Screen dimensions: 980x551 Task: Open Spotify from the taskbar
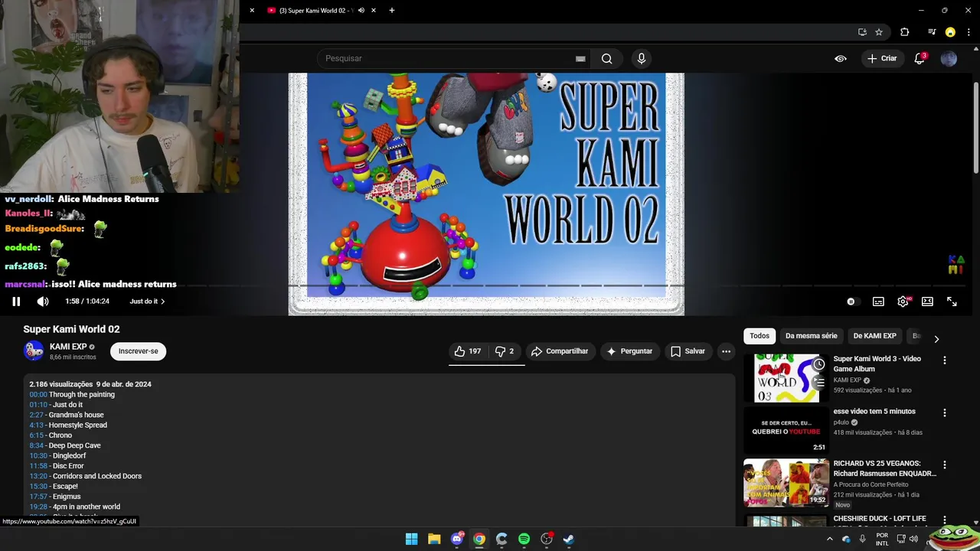pos(524,539)
